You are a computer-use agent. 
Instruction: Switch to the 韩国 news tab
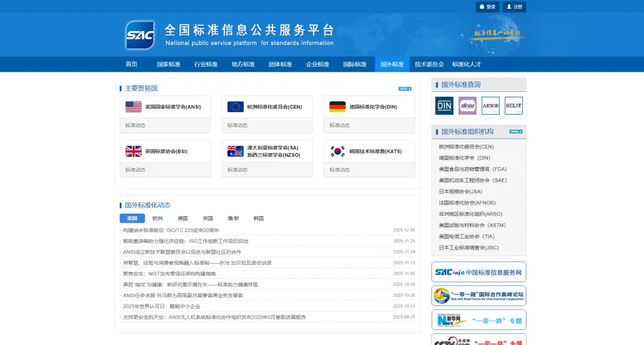258,218
